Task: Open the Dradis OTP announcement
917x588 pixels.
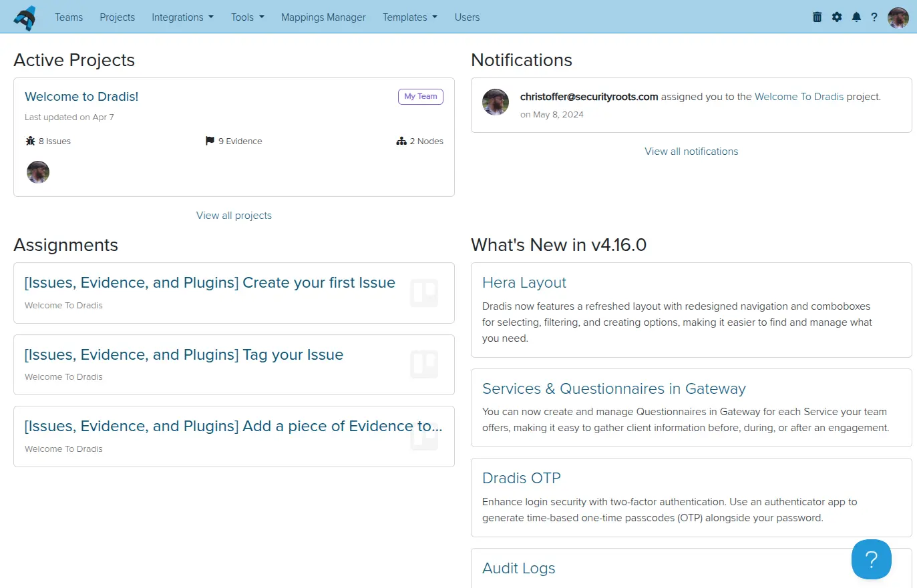Action: [522, 479]
